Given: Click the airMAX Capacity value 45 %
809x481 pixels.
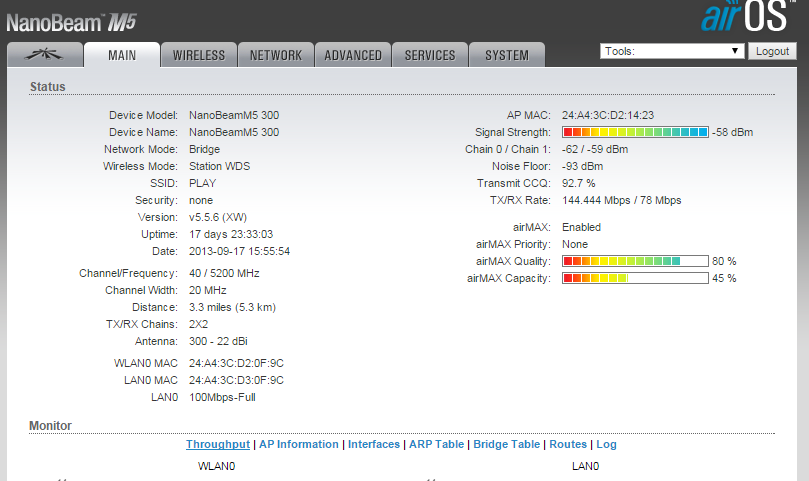Looking at the screenshot, I should point(724,278).
